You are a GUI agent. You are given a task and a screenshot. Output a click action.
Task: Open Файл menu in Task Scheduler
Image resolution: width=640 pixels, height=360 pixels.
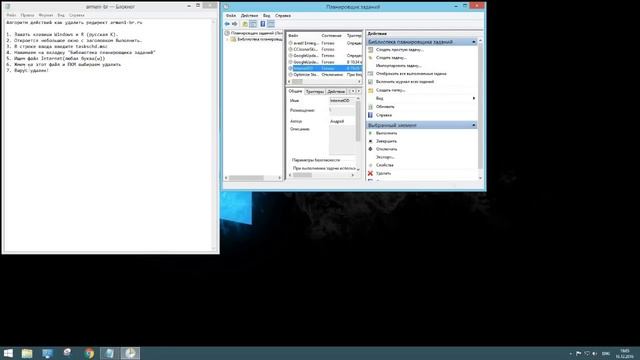click(231, 16)
